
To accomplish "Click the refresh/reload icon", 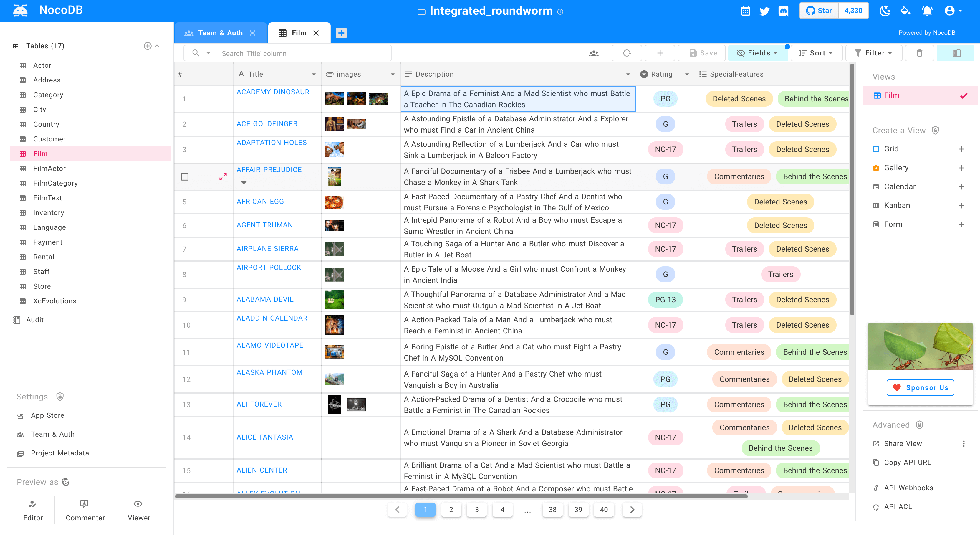I will click(x=626, y=53).
